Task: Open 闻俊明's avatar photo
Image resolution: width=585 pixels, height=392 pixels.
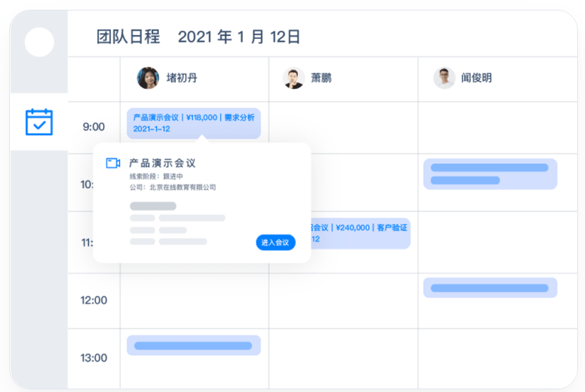Action: click(x=444, y=78)
